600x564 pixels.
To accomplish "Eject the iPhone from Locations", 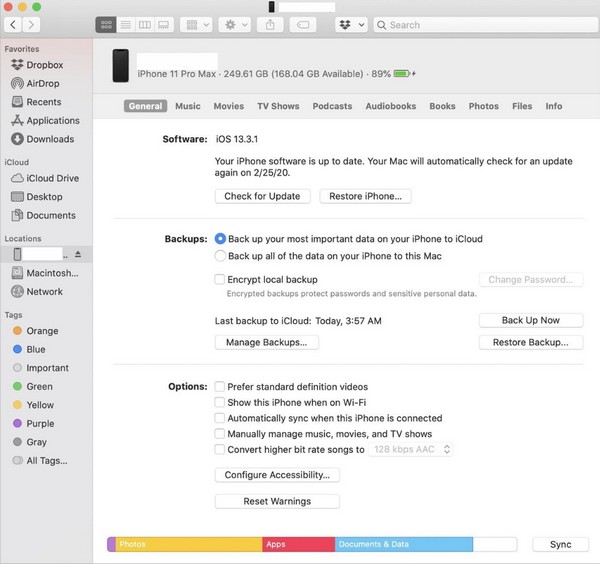I will [x=78, y=254].
